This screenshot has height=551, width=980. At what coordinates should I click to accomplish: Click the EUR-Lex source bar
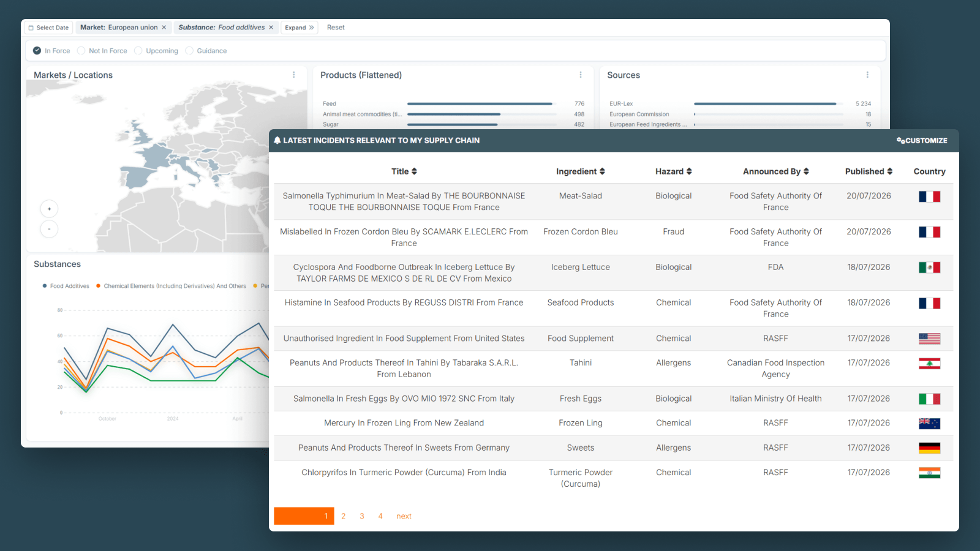point(765,104)
